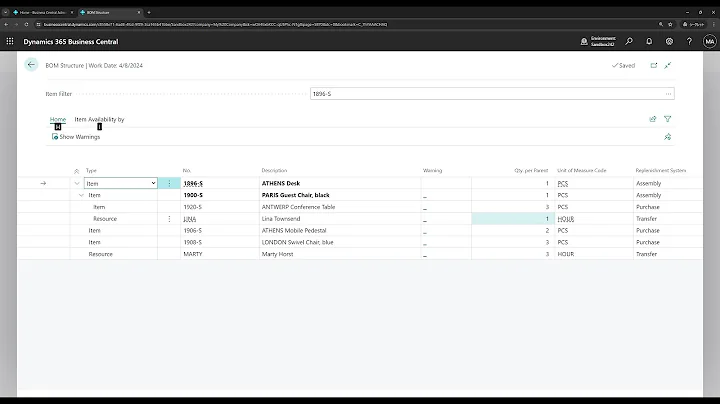Viewport: 720px width, 404px height.
Task: Open the page in a new window
Action: click(653, 65)
